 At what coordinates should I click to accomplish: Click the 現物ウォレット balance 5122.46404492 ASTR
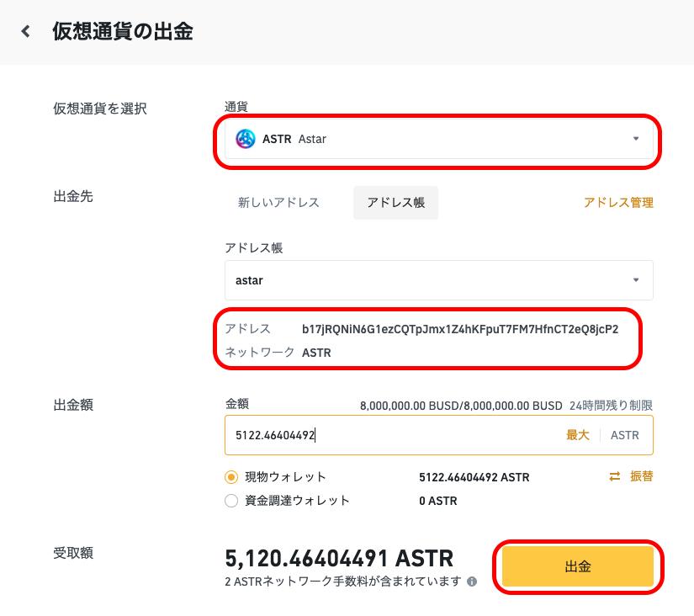point(474,477)
